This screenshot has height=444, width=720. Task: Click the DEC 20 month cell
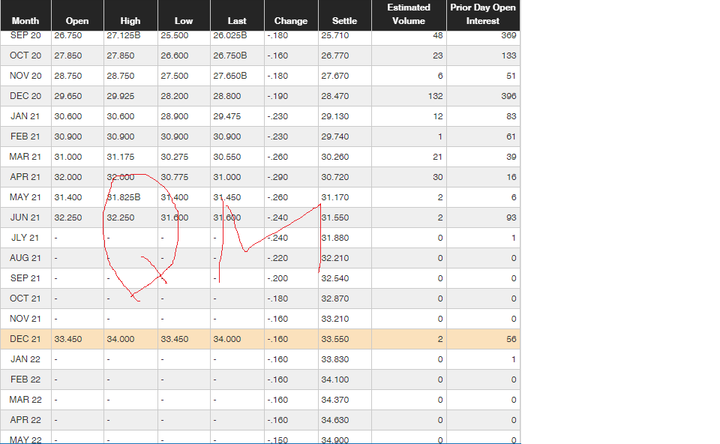25,96
